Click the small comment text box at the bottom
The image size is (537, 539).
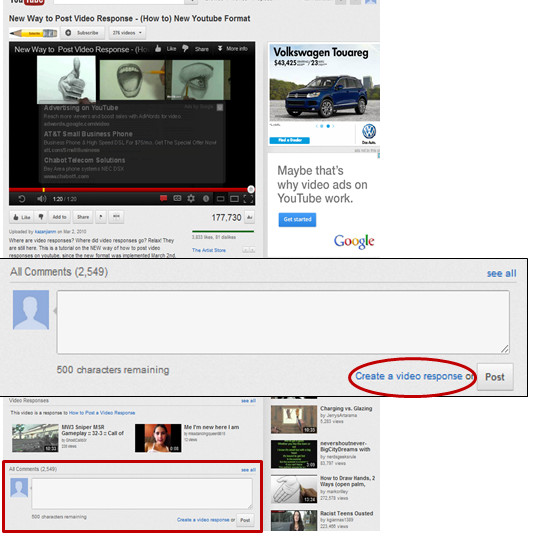coord(142,494)
